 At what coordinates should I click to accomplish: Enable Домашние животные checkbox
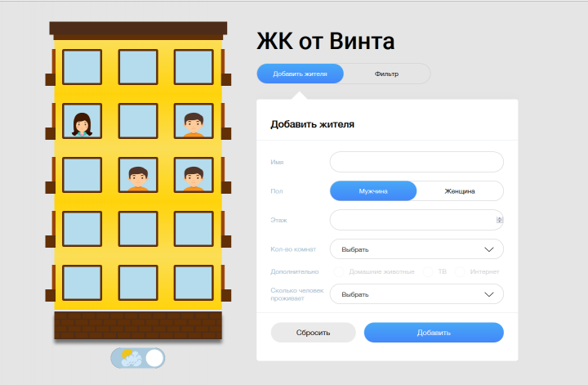click(x=339, y=271)
